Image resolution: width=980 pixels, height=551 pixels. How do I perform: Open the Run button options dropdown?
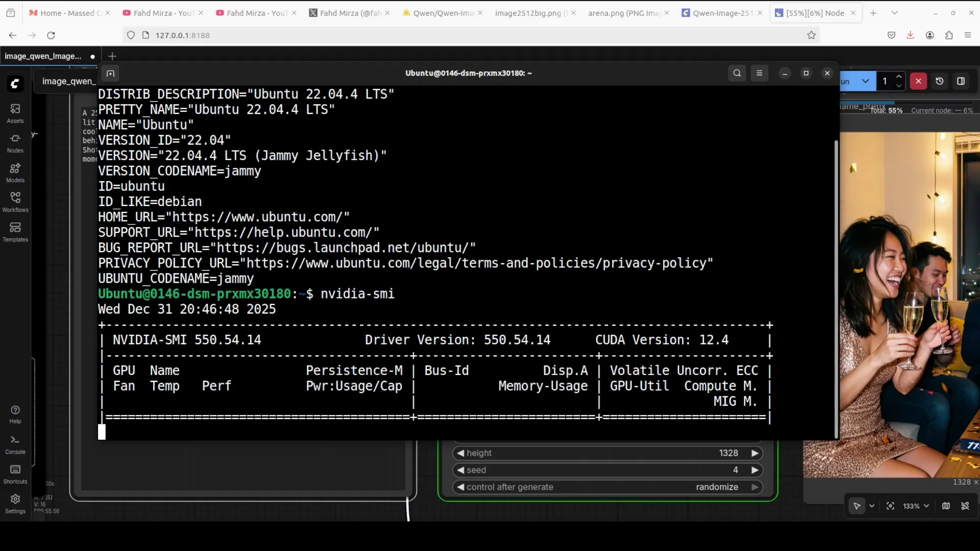[x=866, y=81]
